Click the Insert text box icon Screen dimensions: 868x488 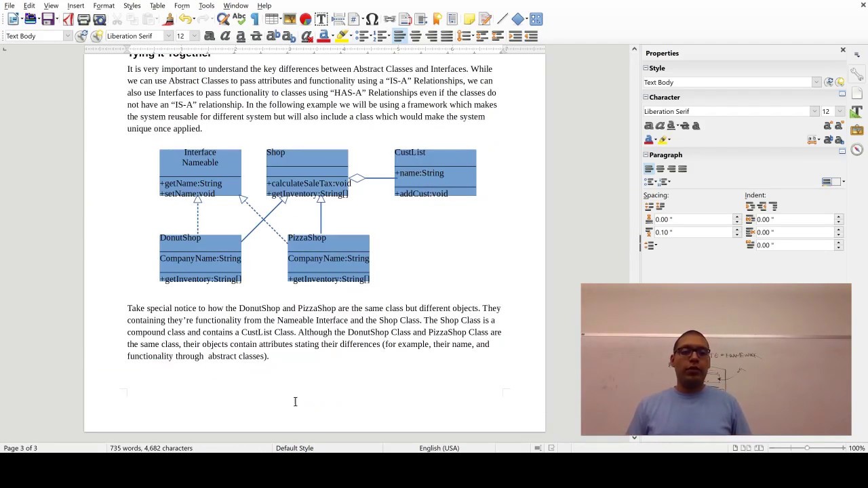pos(321,19)
